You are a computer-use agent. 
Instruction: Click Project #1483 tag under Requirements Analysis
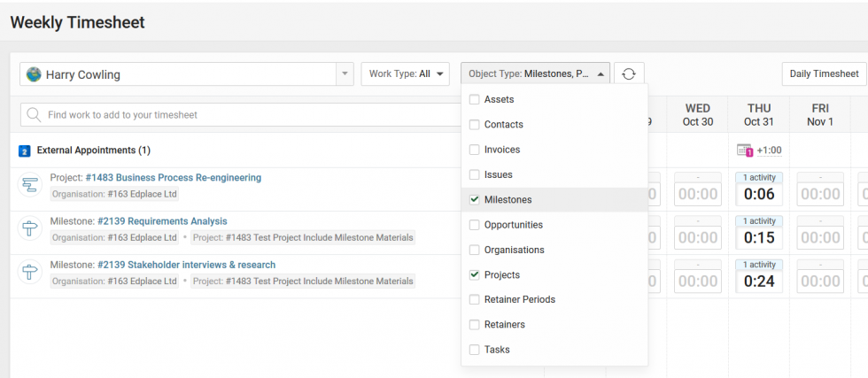[303, 237]
